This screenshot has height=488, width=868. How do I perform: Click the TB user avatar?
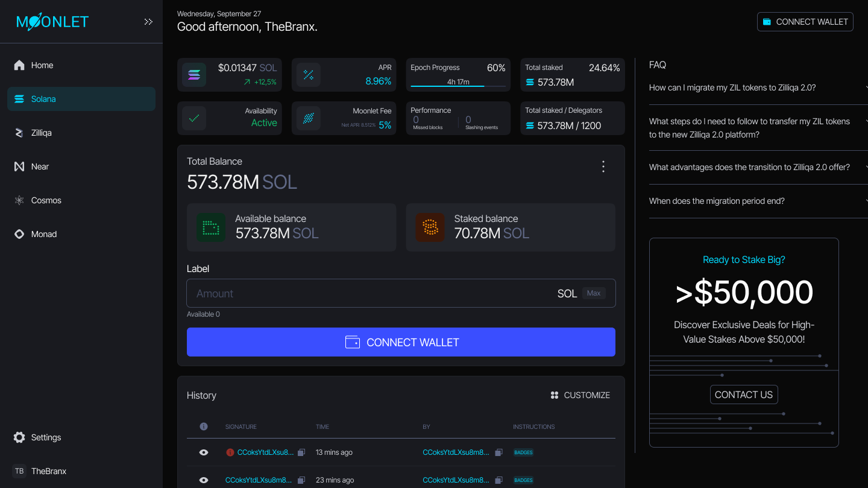click(19, 471)
